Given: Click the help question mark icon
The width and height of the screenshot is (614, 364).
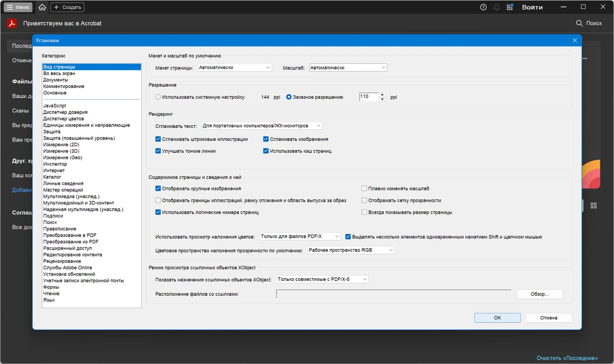Looking at the screenshot, I should tap(484, 7).
